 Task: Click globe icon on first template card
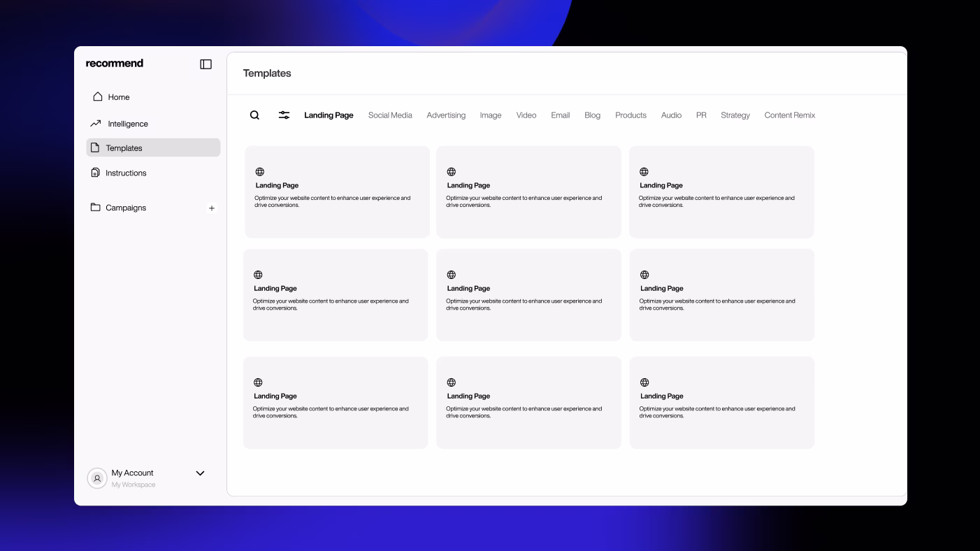pos(259,172)
